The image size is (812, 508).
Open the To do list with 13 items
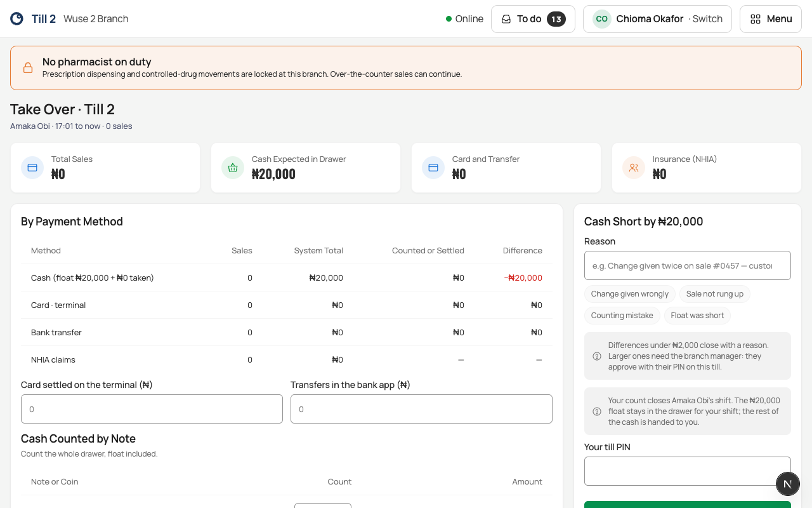pyautogui.click(x=533, y=19)
